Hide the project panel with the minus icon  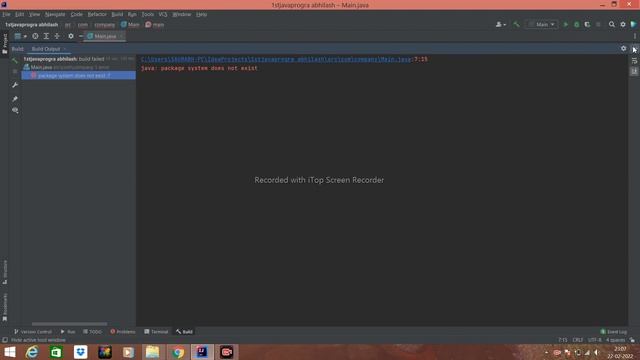point(81,36)
